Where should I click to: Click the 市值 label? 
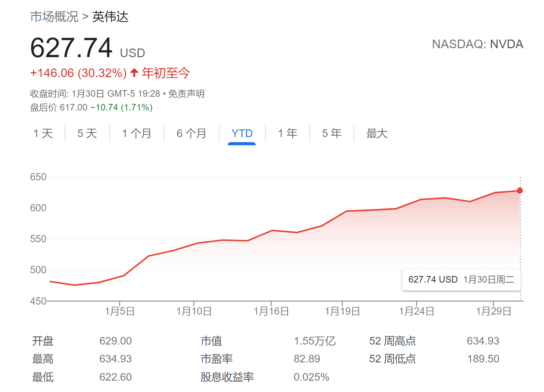pos(212,341)
